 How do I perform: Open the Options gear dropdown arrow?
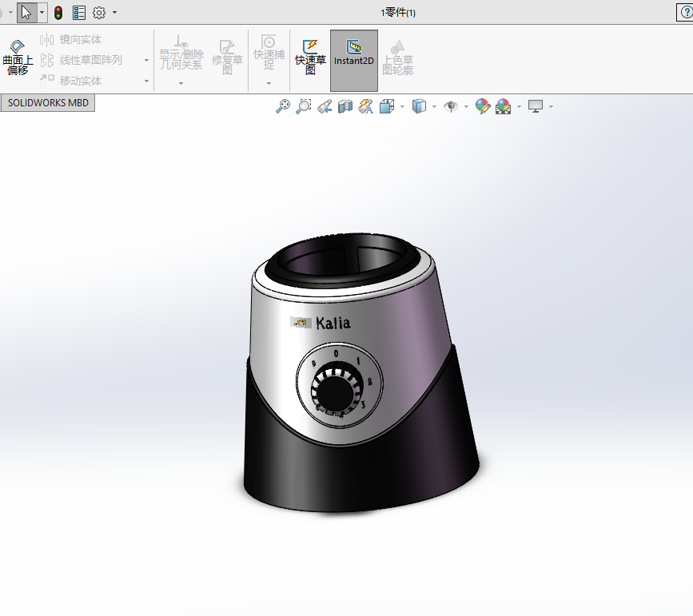click(115, 13)
